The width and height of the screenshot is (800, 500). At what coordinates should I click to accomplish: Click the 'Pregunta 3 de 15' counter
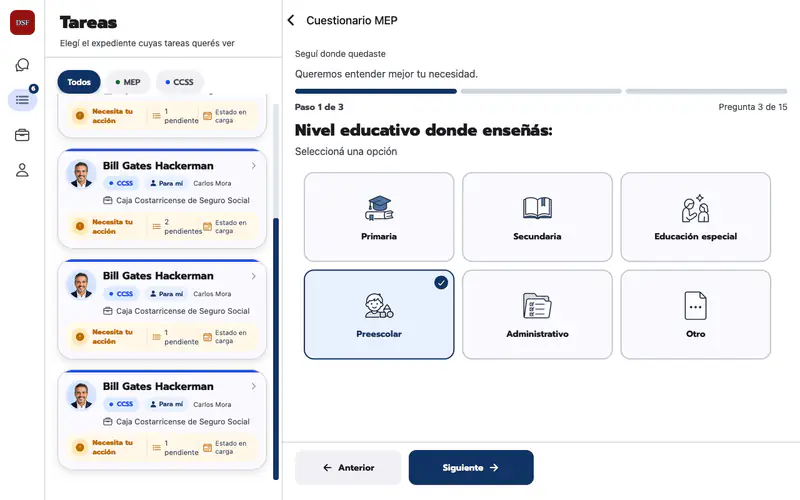pyautogui.click(x=753, y=107)
